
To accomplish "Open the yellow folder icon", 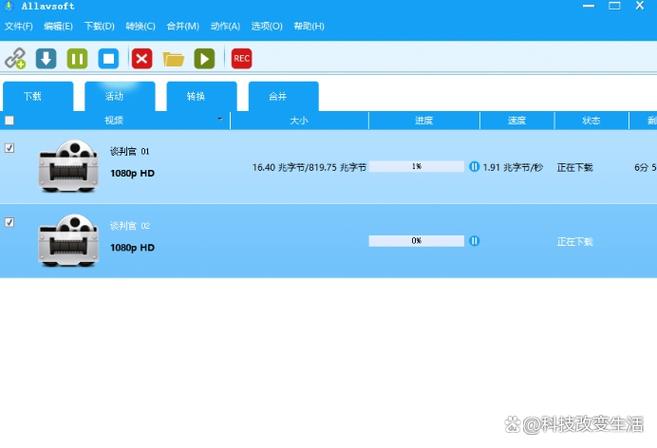I will click(x=173, y=59).
